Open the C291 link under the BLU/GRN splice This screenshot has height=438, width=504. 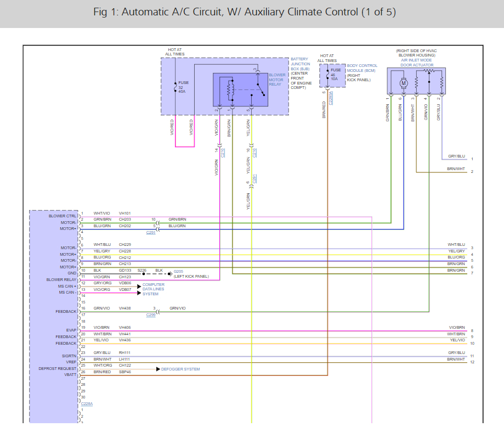[151, 233]
